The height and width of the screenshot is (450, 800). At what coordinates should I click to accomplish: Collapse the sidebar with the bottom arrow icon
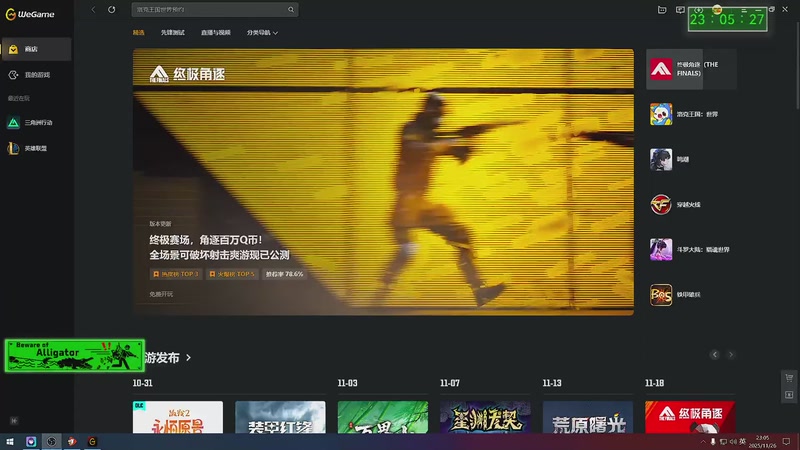(14, 421)
